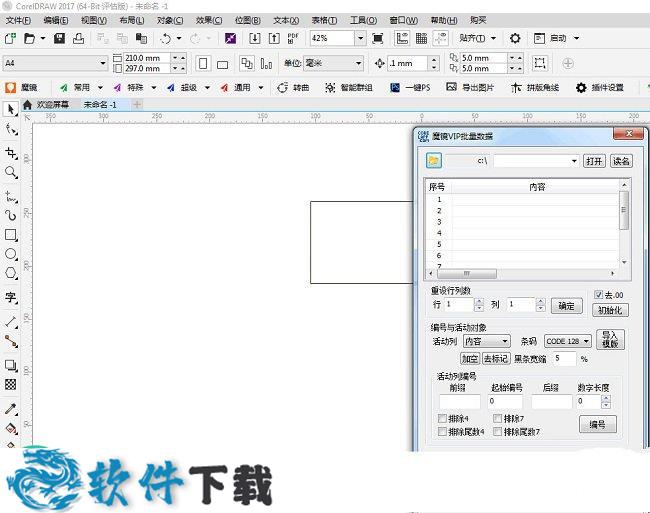This screenshot has width=650, height=513.
Task: Click the Save floppy disk icon
Action: (59, 39)
